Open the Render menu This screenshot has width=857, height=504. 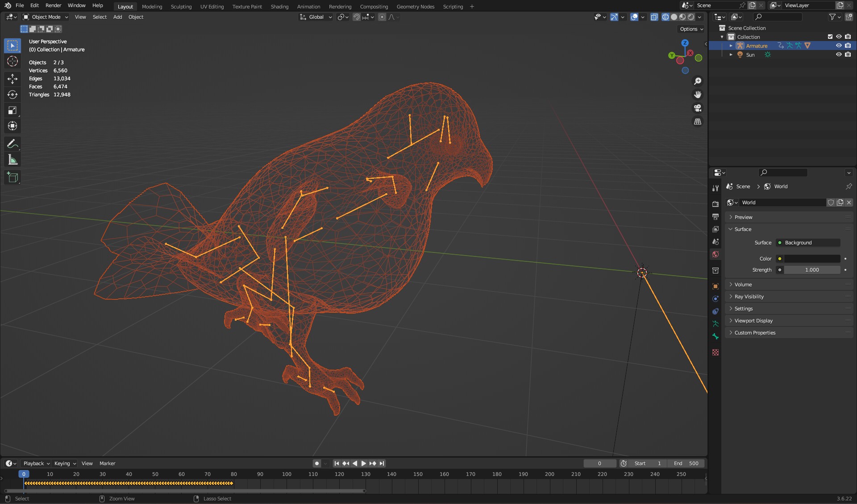tap(53, 5)
